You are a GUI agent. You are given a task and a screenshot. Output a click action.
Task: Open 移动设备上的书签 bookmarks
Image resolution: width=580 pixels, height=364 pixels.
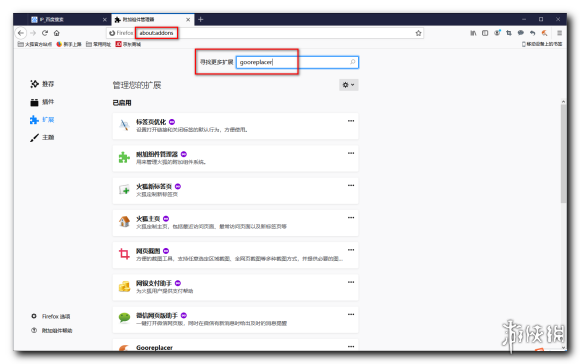[542, 44]
